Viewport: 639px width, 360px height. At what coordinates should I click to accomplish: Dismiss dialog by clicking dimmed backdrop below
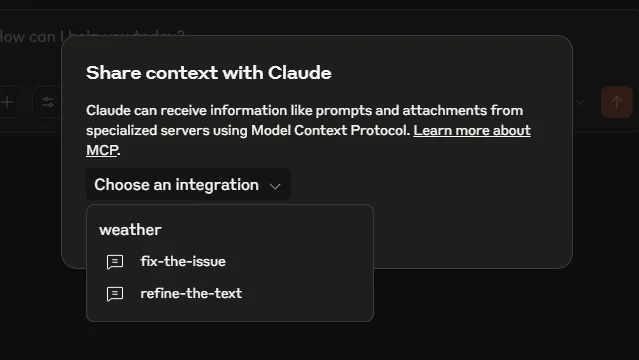[489, 318]
